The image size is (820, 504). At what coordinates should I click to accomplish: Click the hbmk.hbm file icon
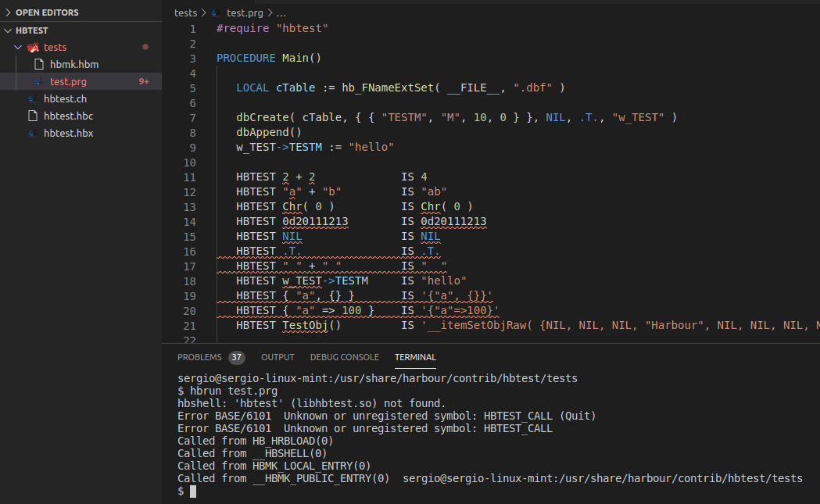click(x=38, y=65)
